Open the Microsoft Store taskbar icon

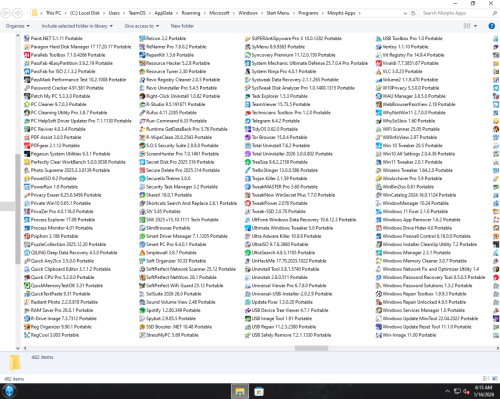click(x=259, y=391)
